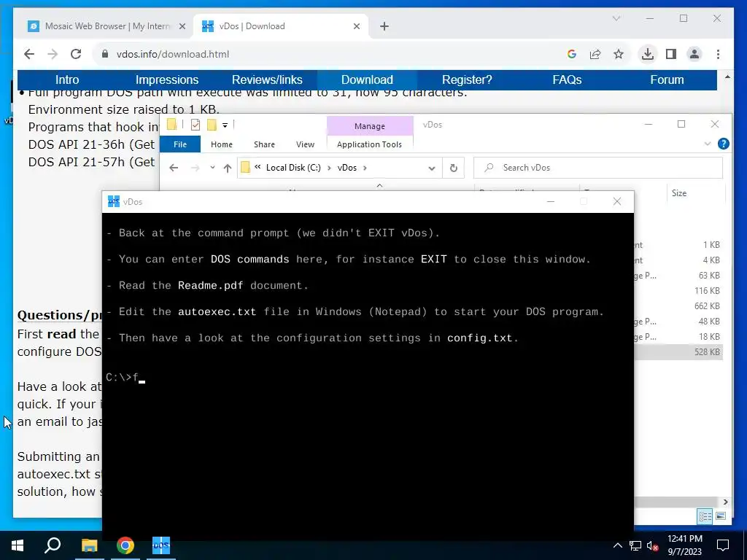Show hidden system tray icons
The width and height of the screenshot is (747, 560).
tap(617, 545)
